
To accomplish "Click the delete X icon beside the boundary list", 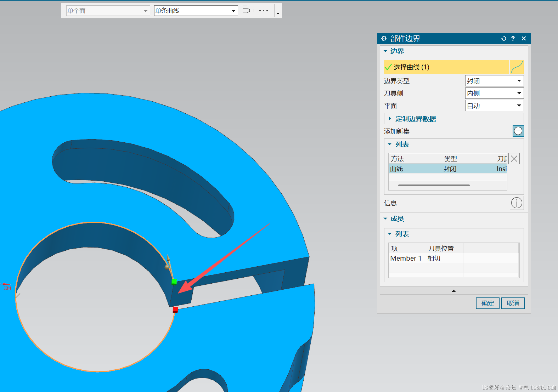I will pyautogui.click(x=514, y=159).
